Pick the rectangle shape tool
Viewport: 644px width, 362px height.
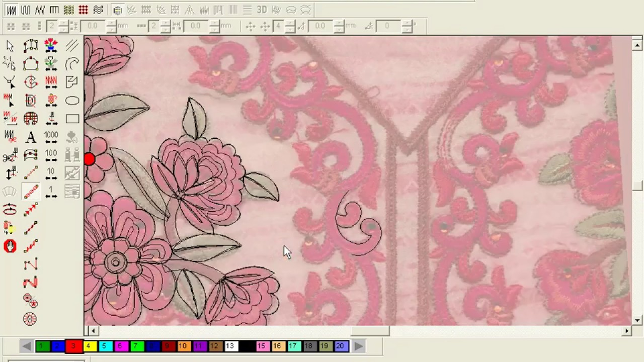[72, 119]
